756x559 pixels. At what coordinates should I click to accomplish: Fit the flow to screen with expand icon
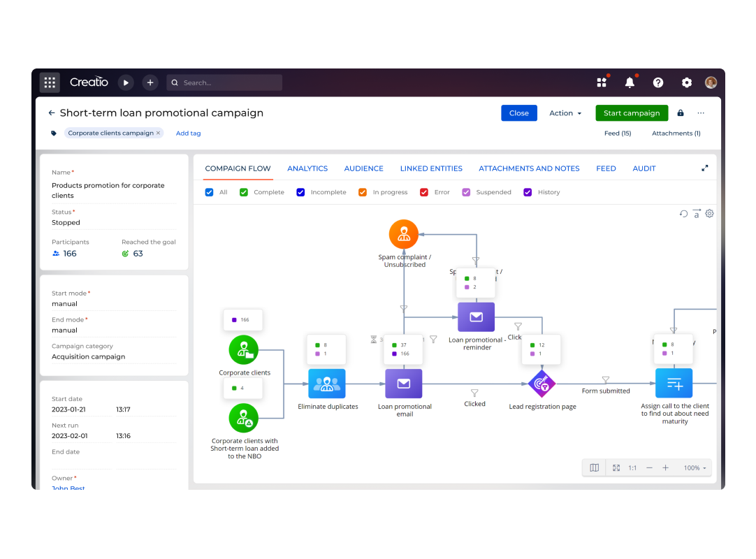click(x=616, y=467)
